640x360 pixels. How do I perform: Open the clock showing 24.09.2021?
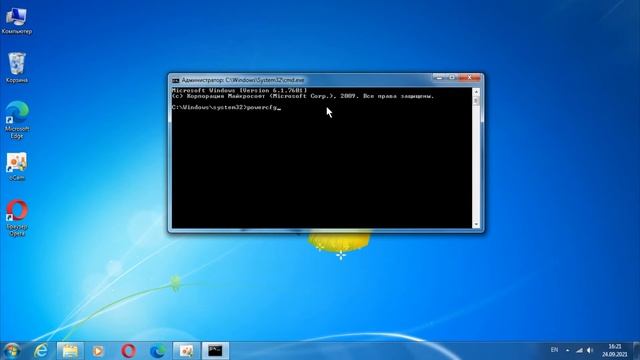pos(615,351)
